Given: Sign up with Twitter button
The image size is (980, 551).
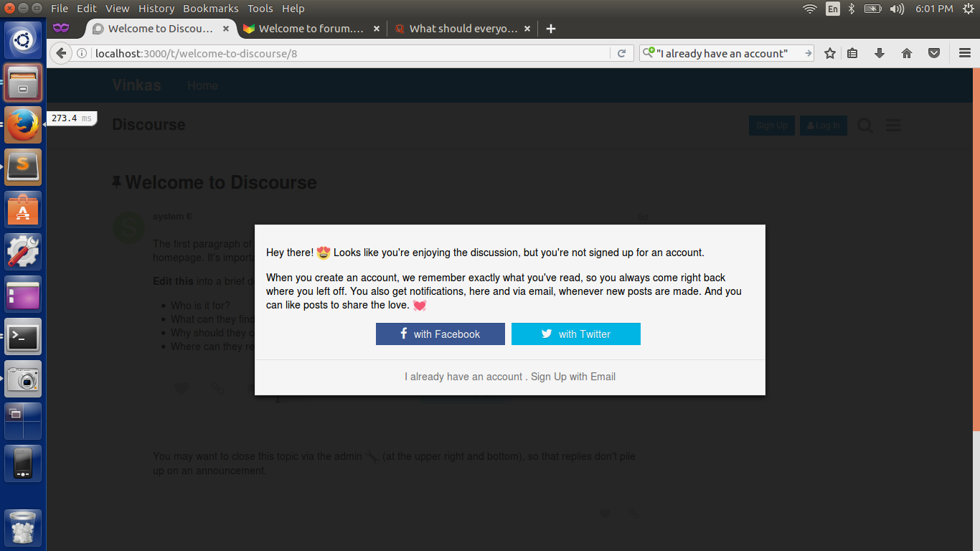Looking at the screenshot, I should [x=576, y=334].
